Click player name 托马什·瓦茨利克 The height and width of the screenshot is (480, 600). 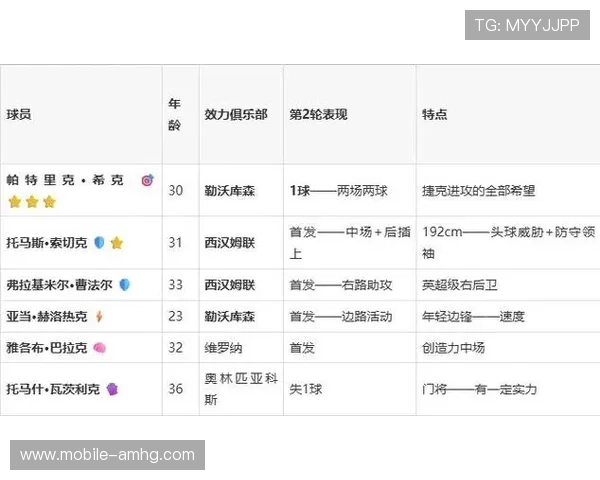53,389
